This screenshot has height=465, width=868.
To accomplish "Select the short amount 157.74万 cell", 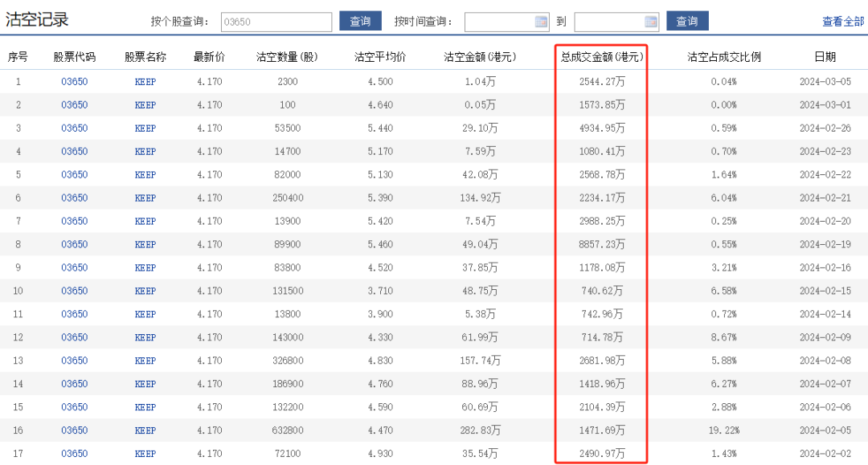I will pos(480,360).
